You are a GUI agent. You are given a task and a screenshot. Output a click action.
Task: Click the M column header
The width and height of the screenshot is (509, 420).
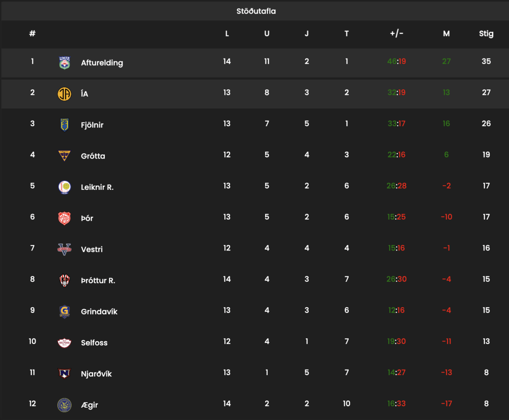tap(446, 33)
